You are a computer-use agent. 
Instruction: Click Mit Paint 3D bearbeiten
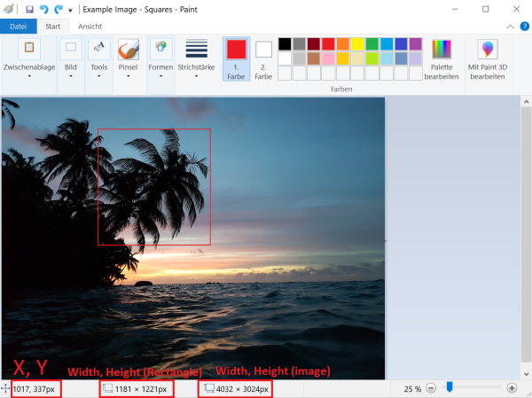(488, 59)
